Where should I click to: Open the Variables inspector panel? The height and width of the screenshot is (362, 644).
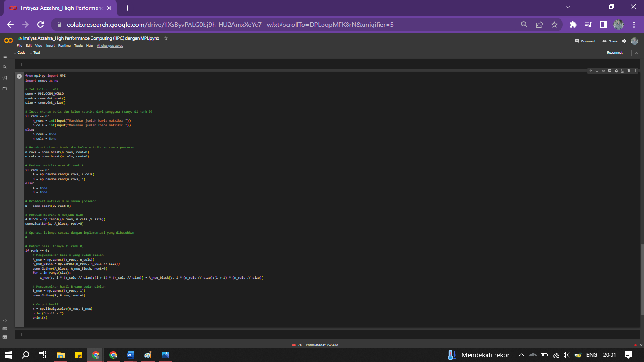[5, 77]
